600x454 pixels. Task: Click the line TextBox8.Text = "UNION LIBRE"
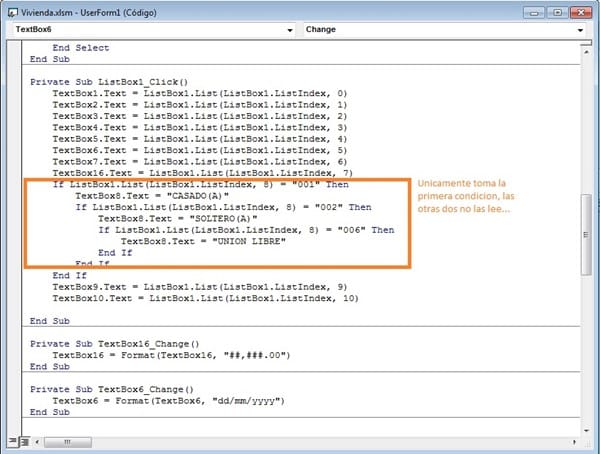(203, 242)
